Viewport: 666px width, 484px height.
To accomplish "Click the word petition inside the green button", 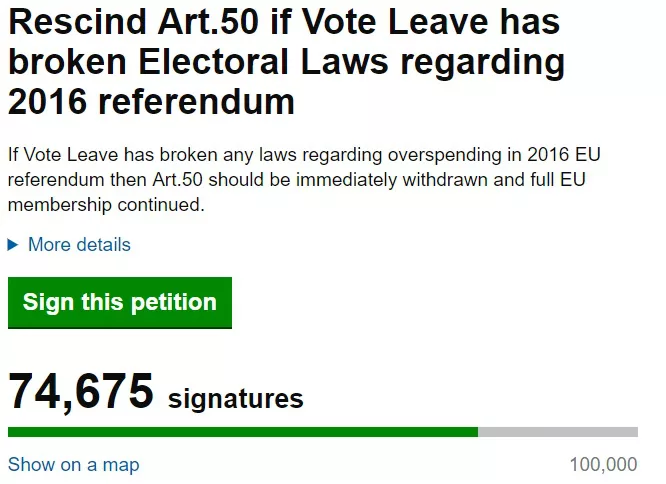I will (x=174, y=303).
